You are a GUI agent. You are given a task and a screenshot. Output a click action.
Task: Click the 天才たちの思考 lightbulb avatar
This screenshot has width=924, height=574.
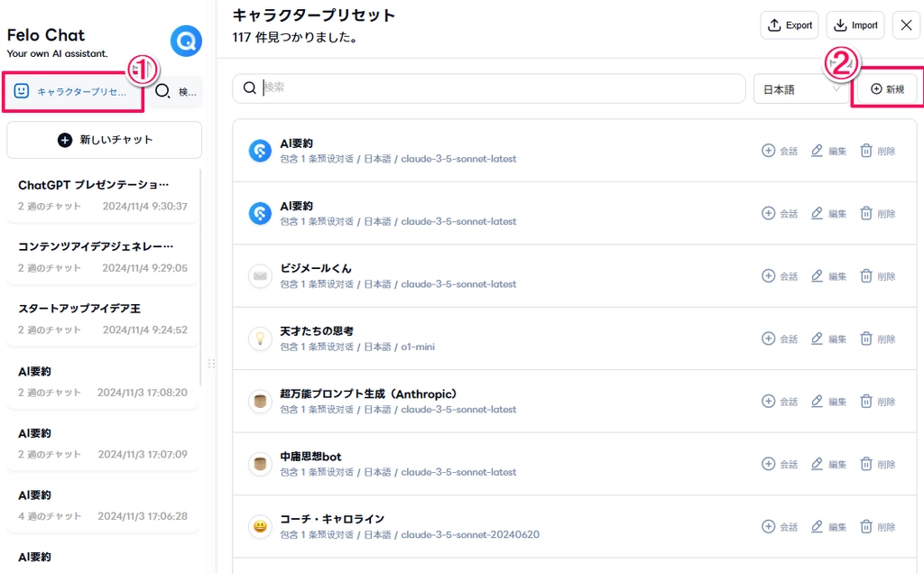click(x=260, y=338)
